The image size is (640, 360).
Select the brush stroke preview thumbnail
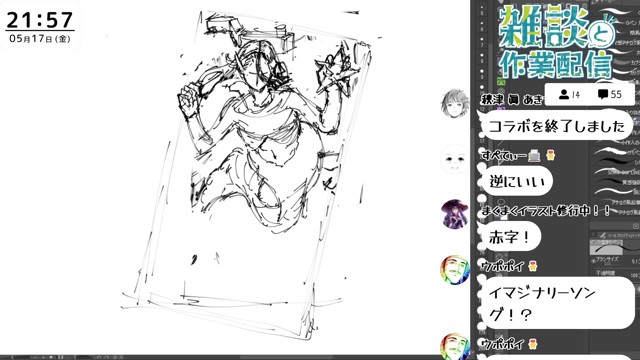pos(607,246)
